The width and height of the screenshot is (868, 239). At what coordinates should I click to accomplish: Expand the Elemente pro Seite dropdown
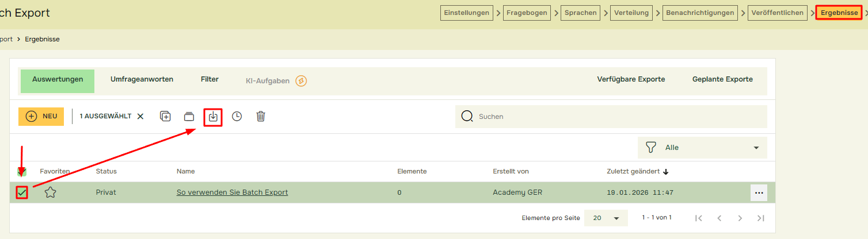[605, 218]
